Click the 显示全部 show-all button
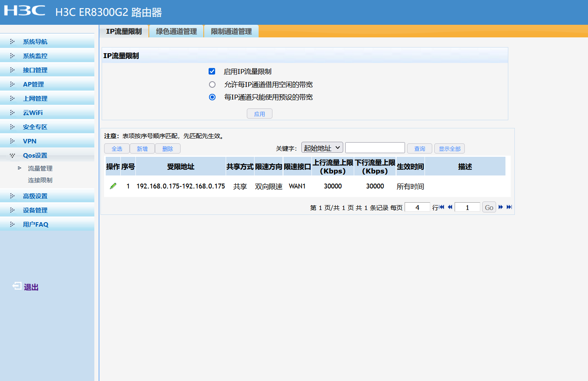Screen dimensions: 588x381 tap(449, 149)
